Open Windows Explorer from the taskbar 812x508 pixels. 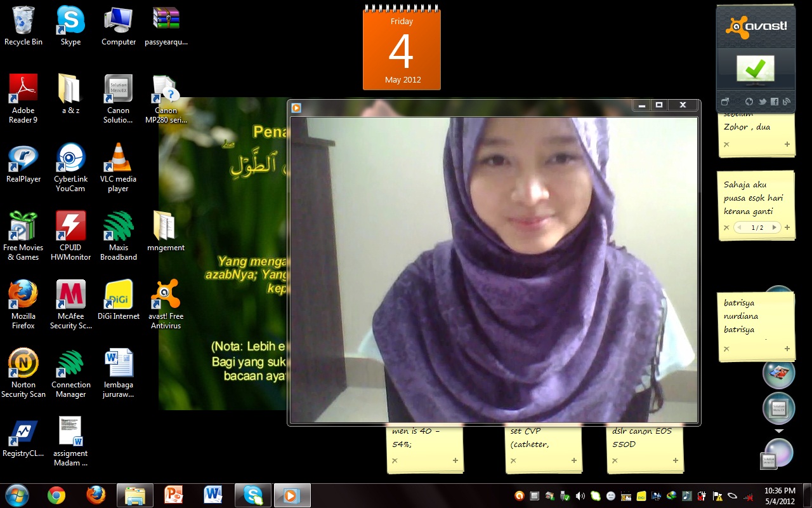tap(135, 495)
